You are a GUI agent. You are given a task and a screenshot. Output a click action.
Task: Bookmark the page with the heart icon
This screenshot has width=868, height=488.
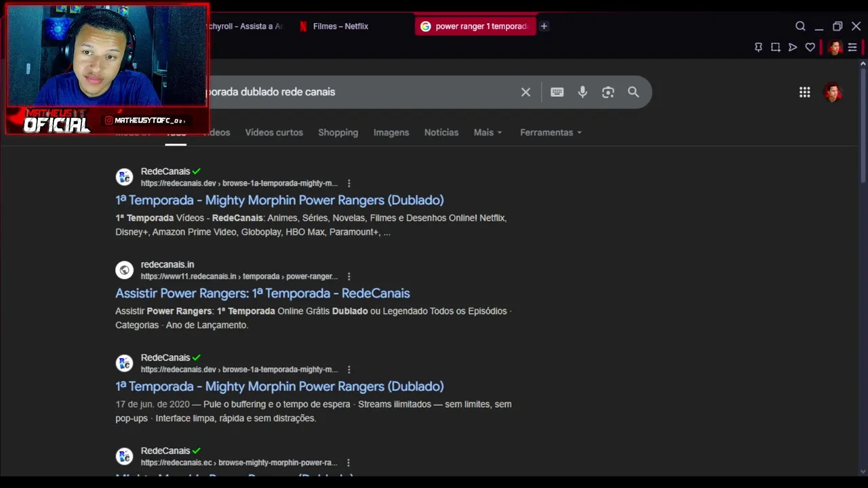pyautogui.click(x=810, y=47)
